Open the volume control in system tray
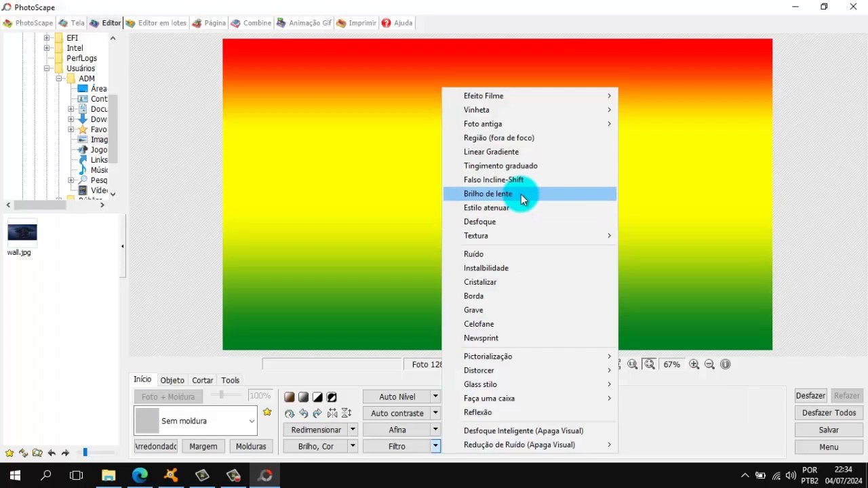This screenshot has height=488, width=868. pyautogui.click(x=791, y=476)
